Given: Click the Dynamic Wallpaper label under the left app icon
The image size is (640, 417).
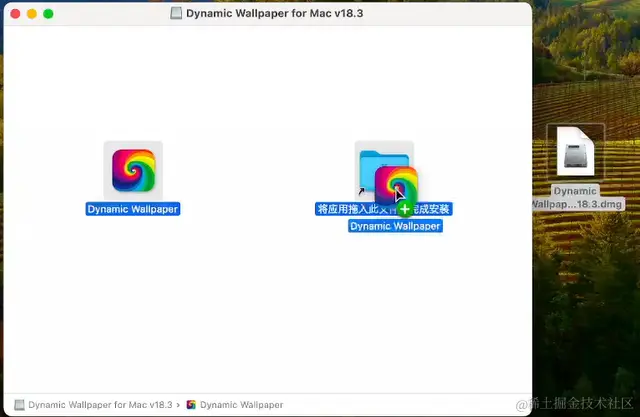Looking at the screenshot, I should click(x=133, y=209).
